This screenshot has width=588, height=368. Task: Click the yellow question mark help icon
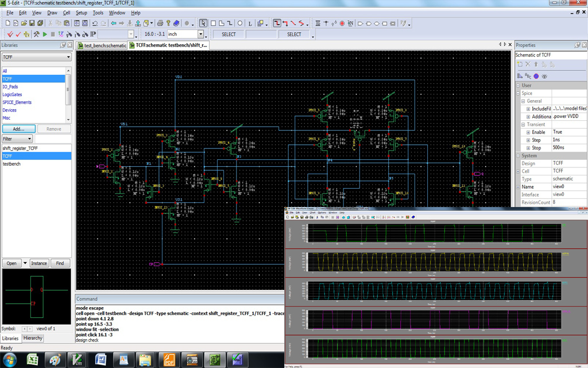168,23
